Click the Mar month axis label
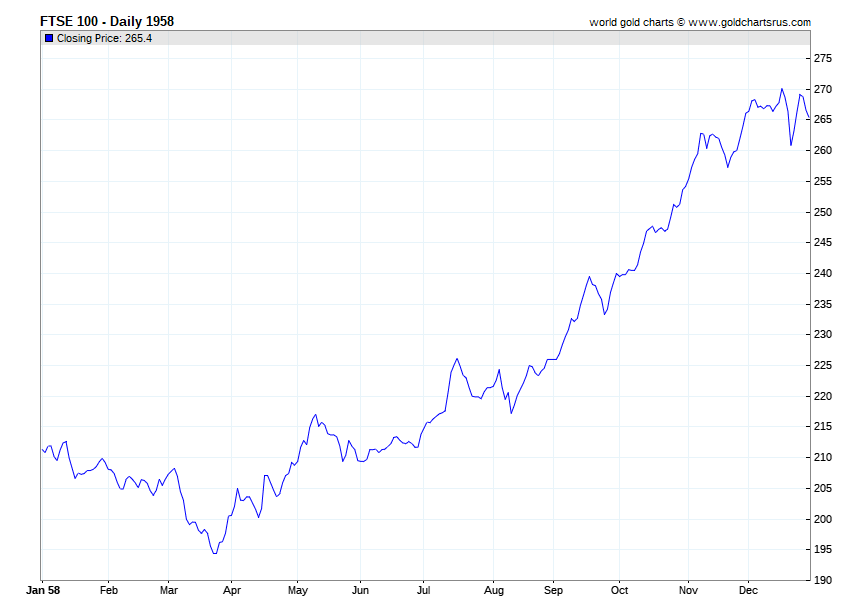This screenshot has width=850, height=616. coord(169,590)
